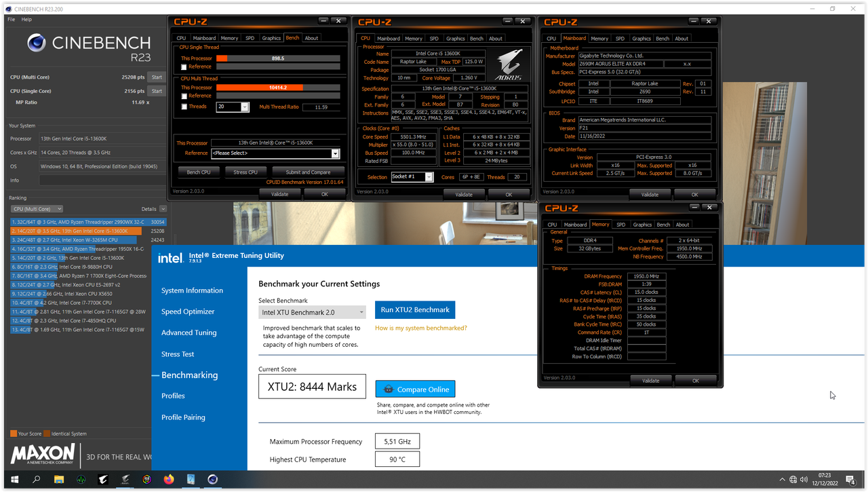Open the green waveform monitor taskbar icon
This screenshot has width=868, height=492.
pos(81,479)
